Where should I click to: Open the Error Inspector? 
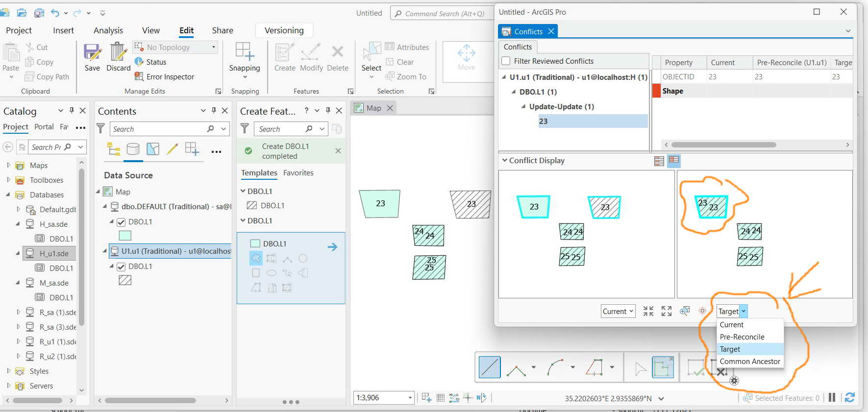(164, 77)
